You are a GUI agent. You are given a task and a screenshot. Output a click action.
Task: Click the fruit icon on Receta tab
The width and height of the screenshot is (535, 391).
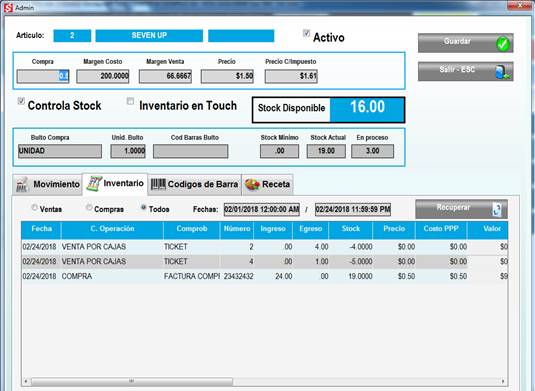pyautogui.click(x=252, y=185)
